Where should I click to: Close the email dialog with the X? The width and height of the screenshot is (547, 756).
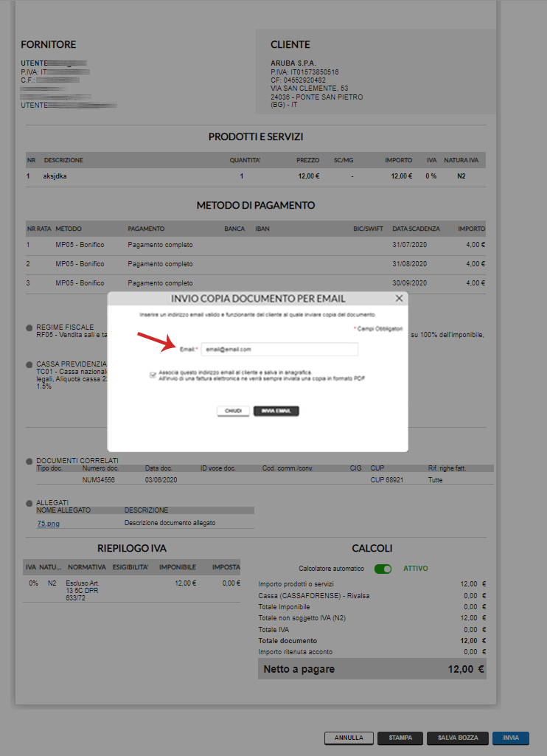click(x=399, y=299)
